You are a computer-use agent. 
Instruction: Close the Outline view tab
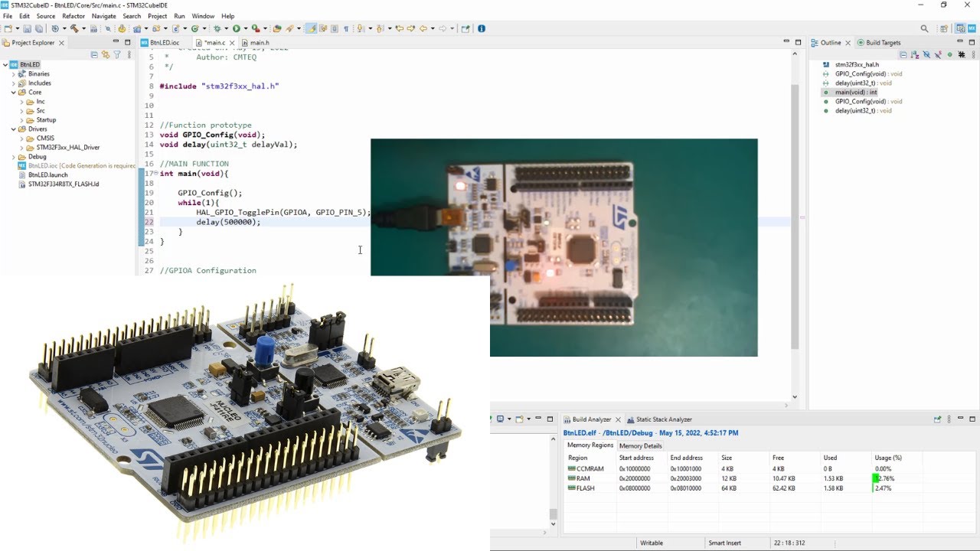point(848,43)
